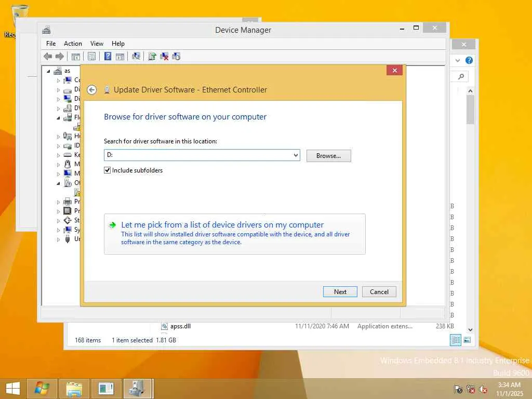Viewport: 532px width, 399px height.
Task: Open Action Center flag in system tray
Action: click(458, 389)
